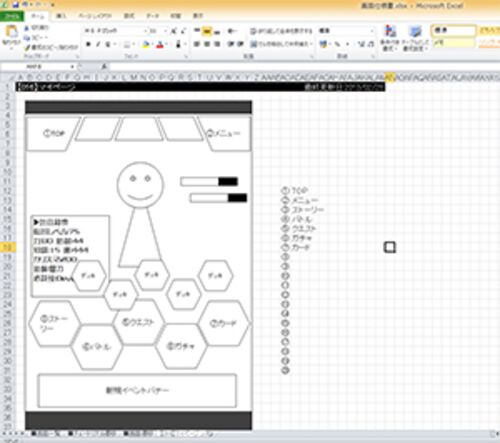This screenshot has height=443, width=500.
Task: Click the Increase Font Size icon
Action: click(173, 31)
